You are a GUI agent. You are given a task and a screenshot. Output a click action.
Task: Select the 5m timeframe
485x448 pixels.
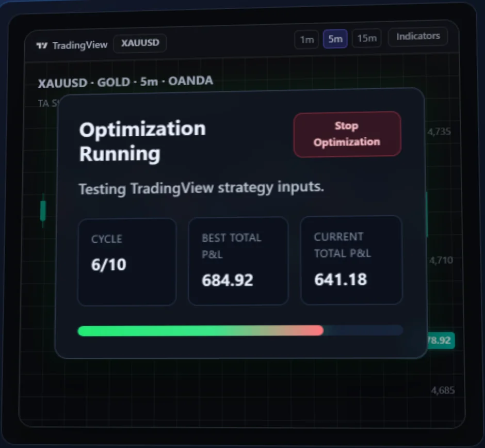click(335, 39)
